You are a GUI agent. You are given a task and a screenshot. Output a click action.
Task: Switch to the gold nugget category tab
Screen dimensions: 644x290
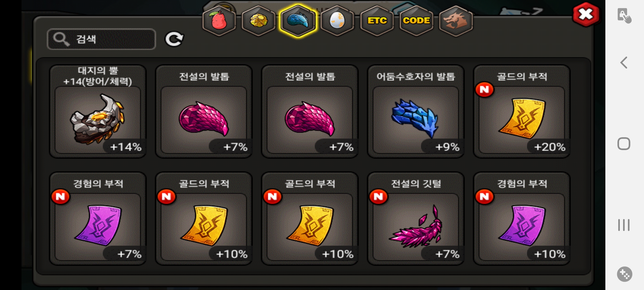(x=259, y=21)
